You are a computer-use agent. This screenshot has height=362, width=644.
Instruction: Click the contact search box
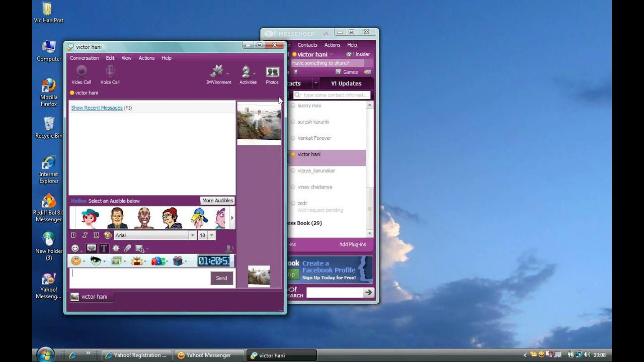[332, 95]
